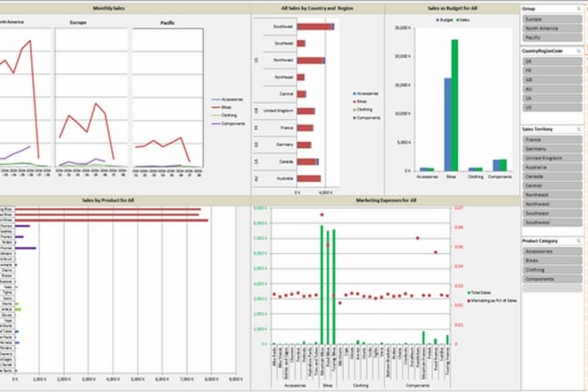Click the Pacific heading above the monthly line chart
This screenshot has width=588, height=392.
coord(167,23)
